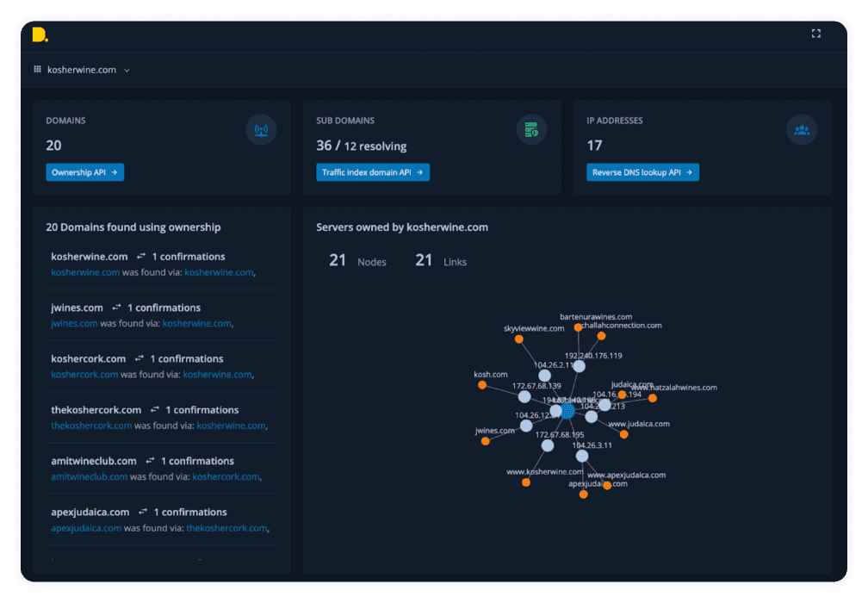Click the swap icon beside apexjudaica.com heading

click(143, 512)
